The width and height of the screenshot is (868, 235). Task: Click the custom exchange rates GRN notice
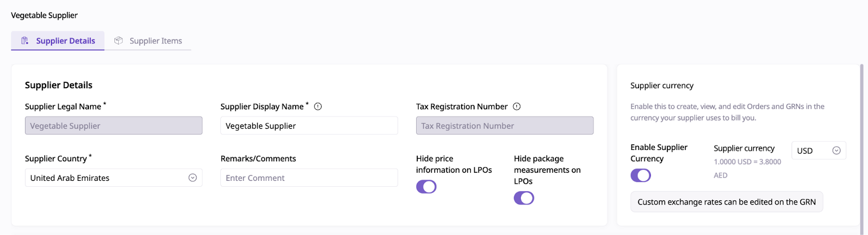726,202
